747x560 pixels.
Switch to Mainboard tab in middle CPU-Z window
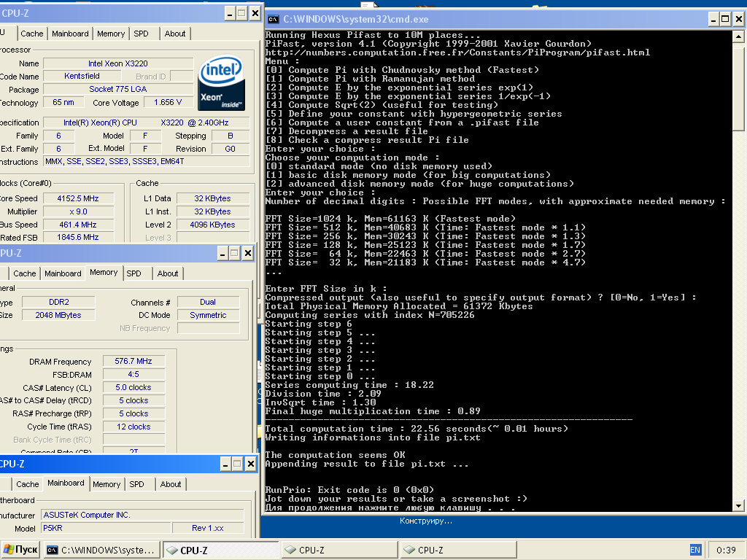point(63,274)
